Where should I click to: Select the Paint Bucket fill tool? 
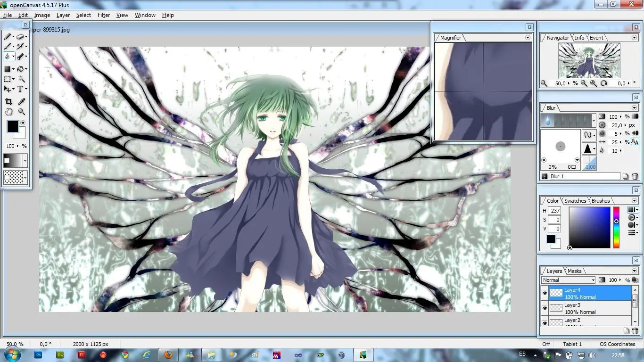[x=20, y=69]
